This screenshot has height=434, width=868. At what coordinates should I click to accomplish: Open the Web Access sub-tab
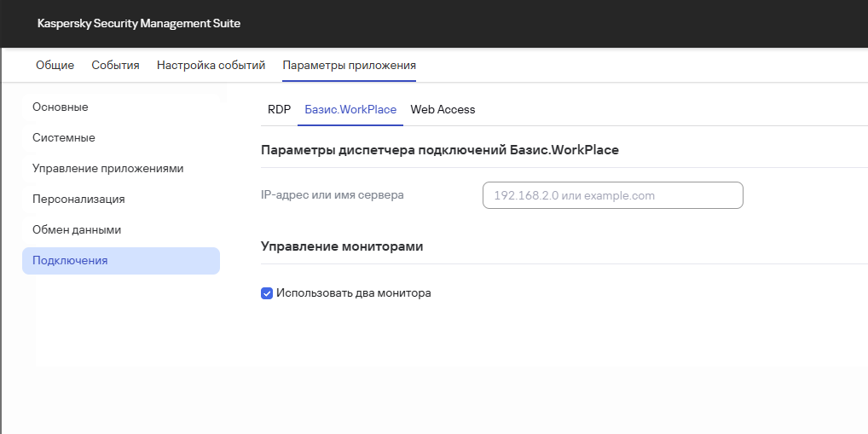click(443, 110)
